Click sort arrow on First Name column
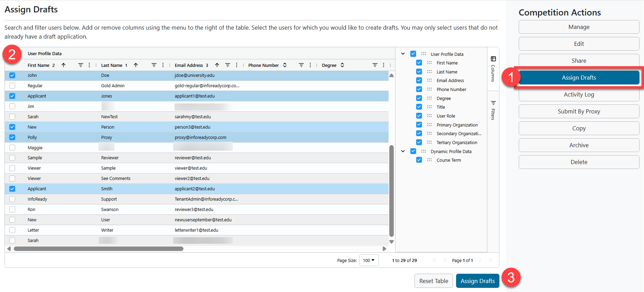This screenshot has height=292, width=644. pyautogui.click(x=63, y=65)
